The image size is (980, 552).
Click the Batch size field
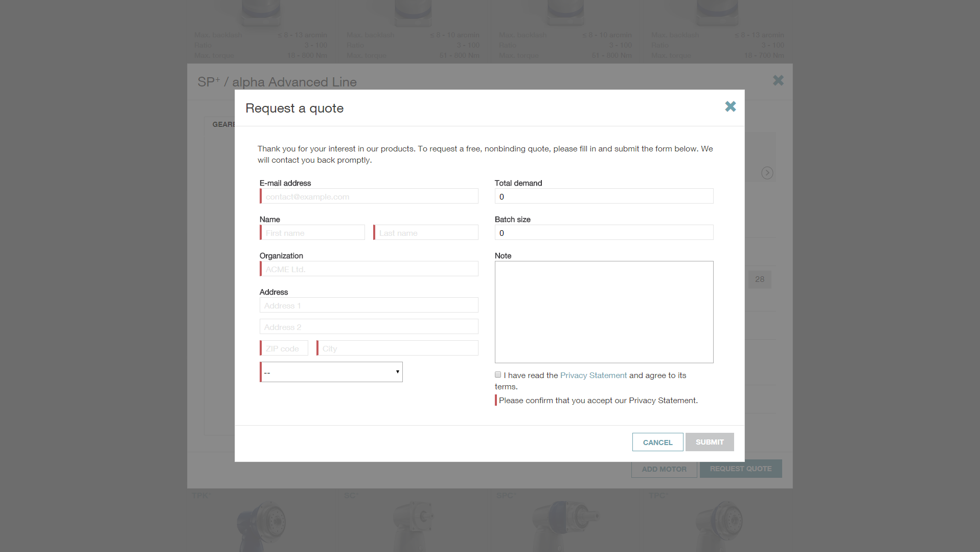(604, 233)
